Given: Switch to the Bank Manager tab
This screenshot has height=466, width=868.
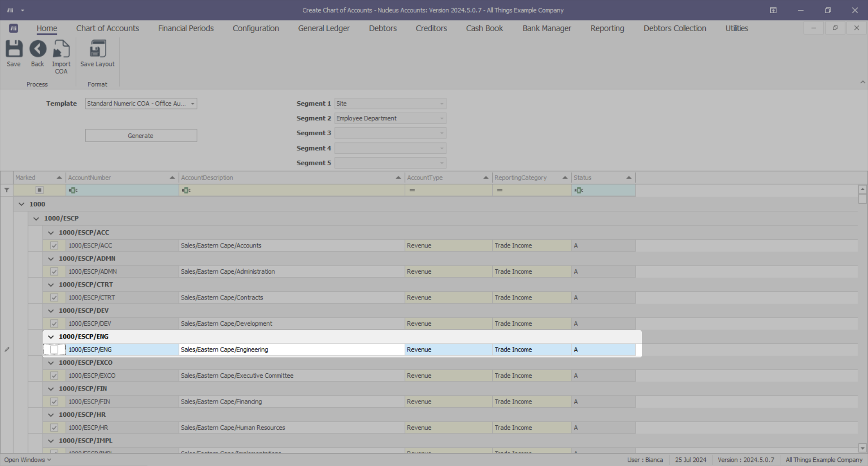Looking at the screenshot, I should 547,29.
